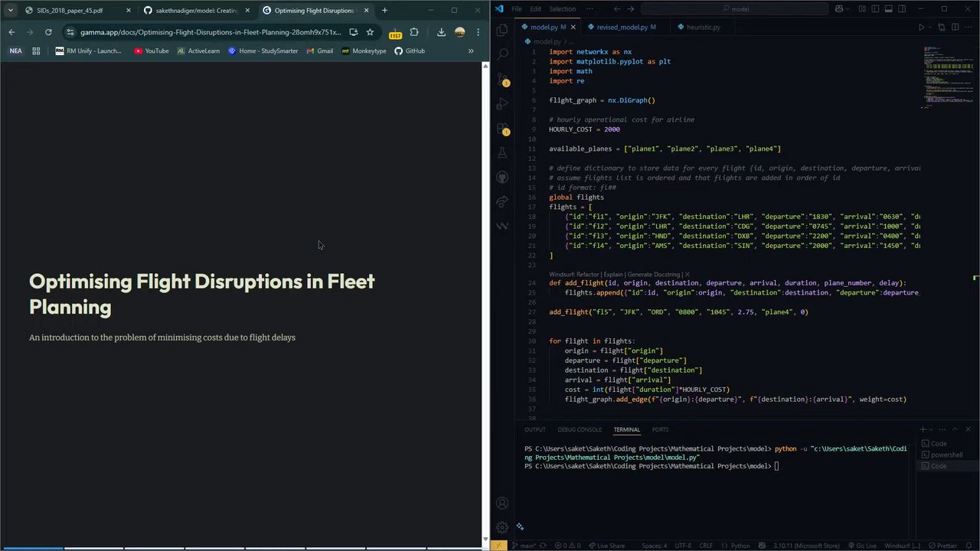Click Chrome back arrow
This screenshot has width=980, height=551.
coord(11,32)
